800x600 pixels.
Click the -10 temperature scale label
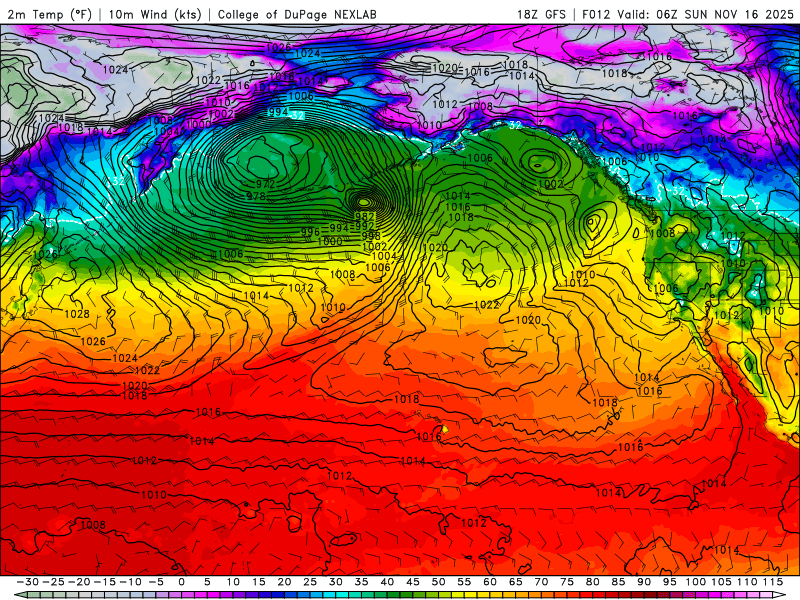point(130,582)
